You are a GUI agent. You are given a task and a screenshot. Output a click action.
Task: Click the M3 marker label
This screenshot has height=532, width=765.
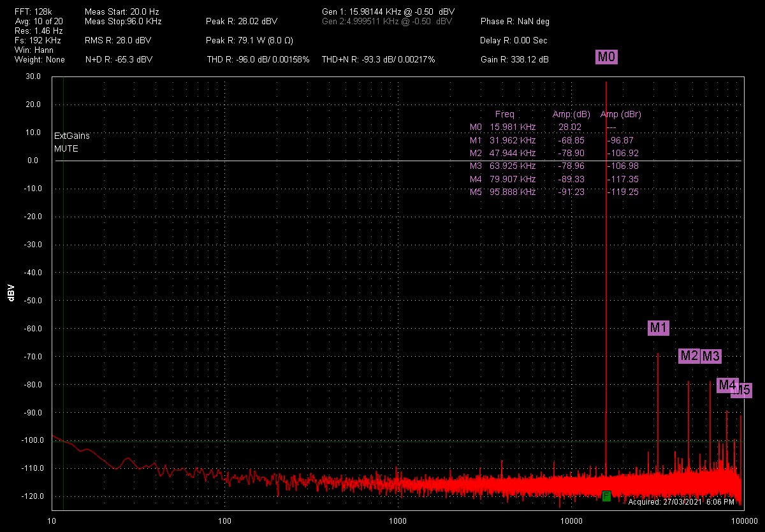click(711, 357)
